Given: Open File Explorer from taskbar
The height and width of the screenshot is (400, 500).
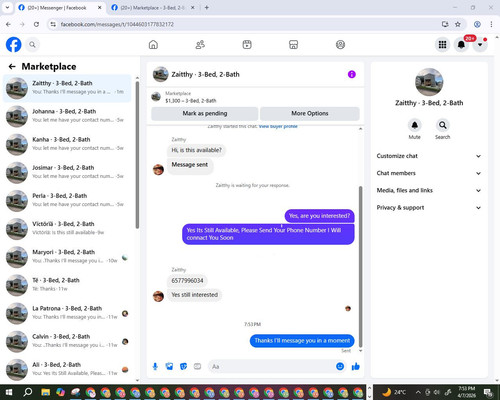Looking at the screenshot, I should coord(46,392).
